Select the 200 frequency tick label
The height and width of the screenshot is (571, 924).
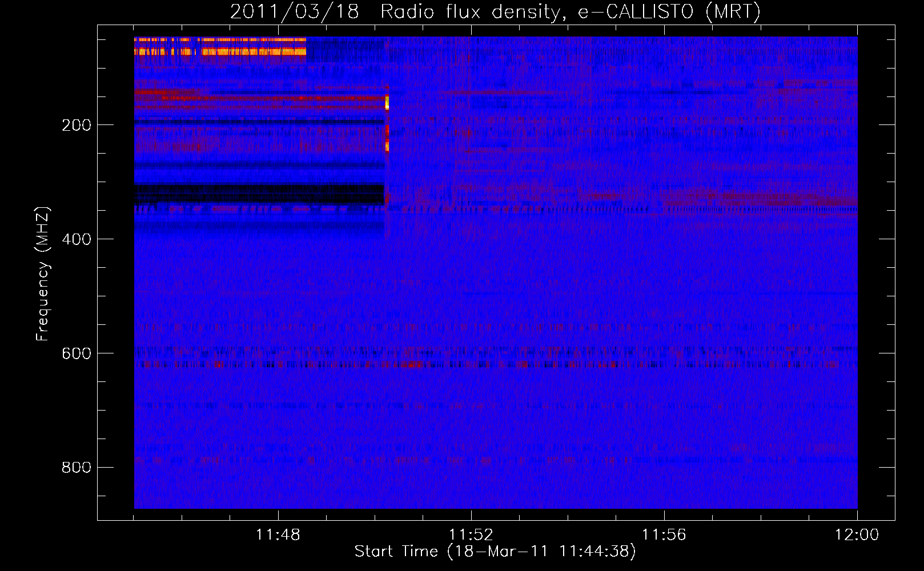point(77,125)
